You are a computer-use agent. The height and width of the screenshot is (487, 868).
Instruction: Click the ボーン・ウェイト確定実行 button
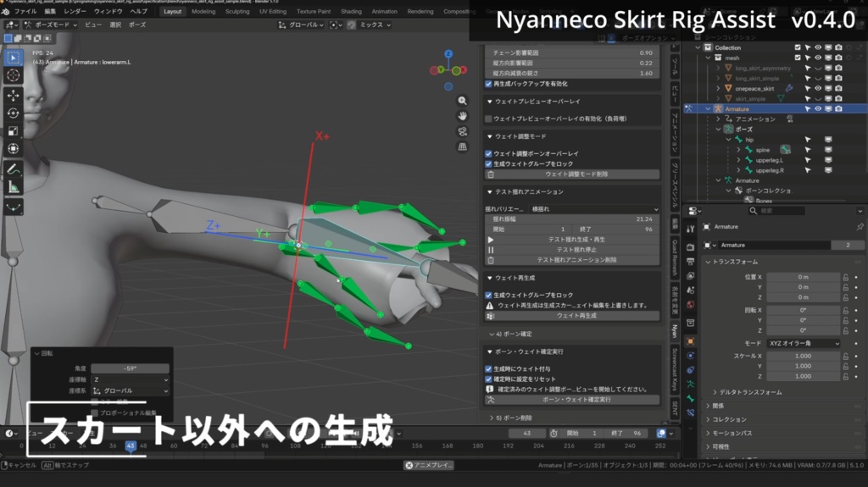coord(572,400)
